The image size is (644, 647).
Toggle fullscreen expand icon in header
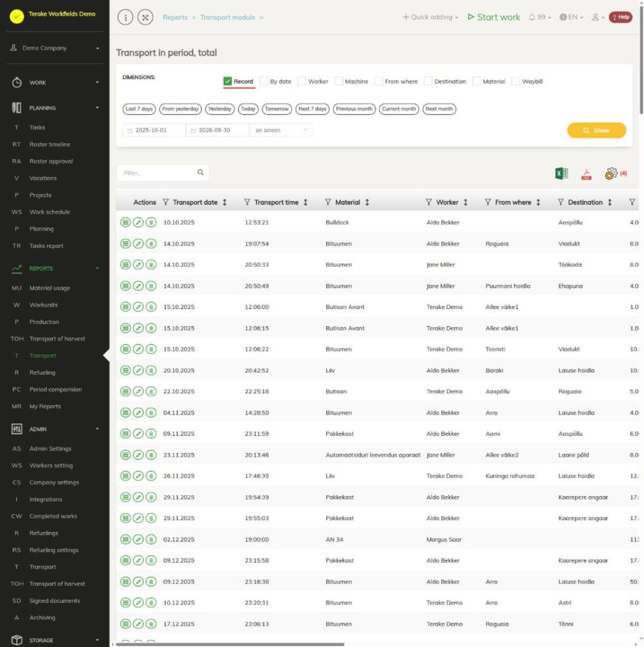click(145, 17)
